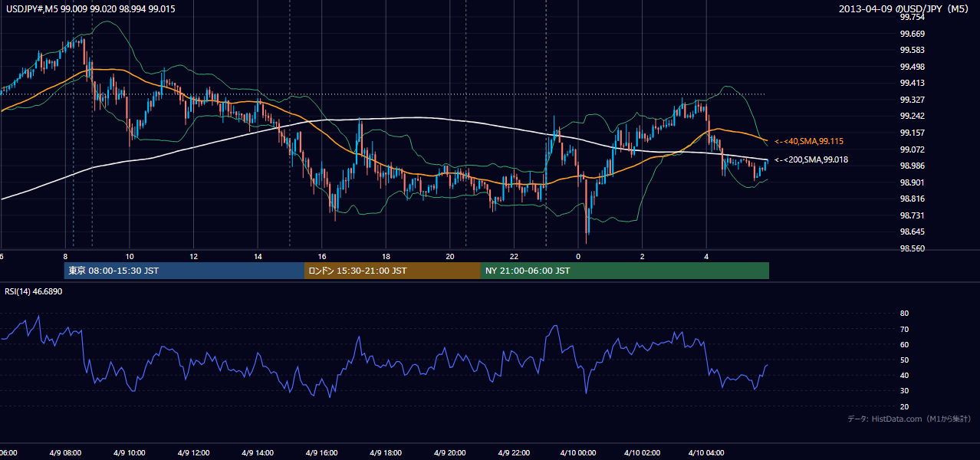Click price axis value 99.583

point(912,51)
